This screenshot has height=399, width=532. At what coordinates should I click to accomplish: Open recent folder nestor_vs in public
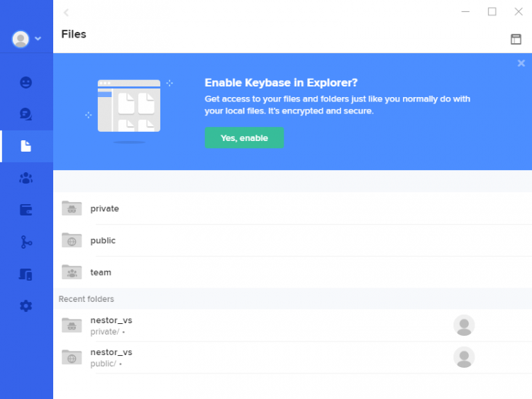click(111, 357)
